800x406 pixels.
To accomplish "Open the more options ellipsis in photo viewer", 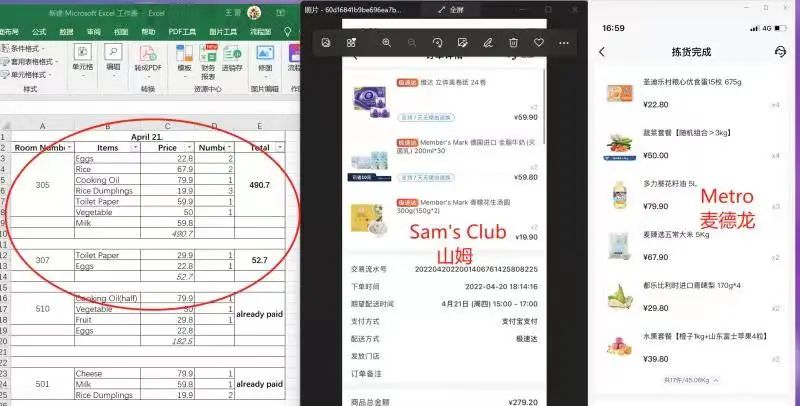I will (564, 43).
